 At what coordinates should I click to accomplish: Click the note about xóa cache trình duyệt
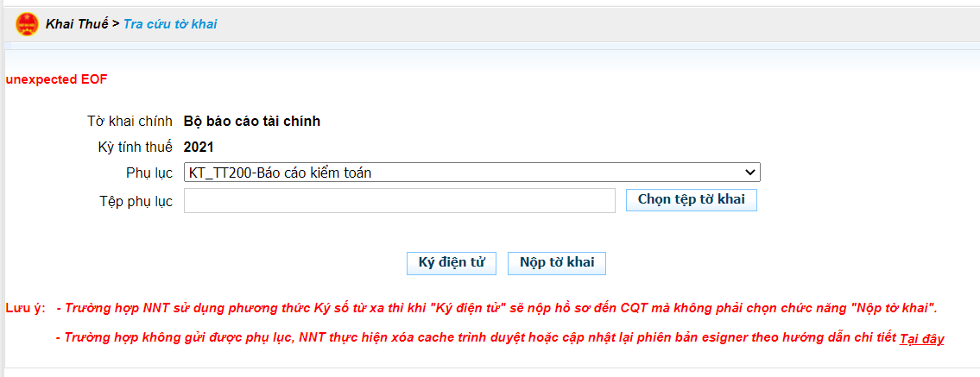click(x=475, y=339)
